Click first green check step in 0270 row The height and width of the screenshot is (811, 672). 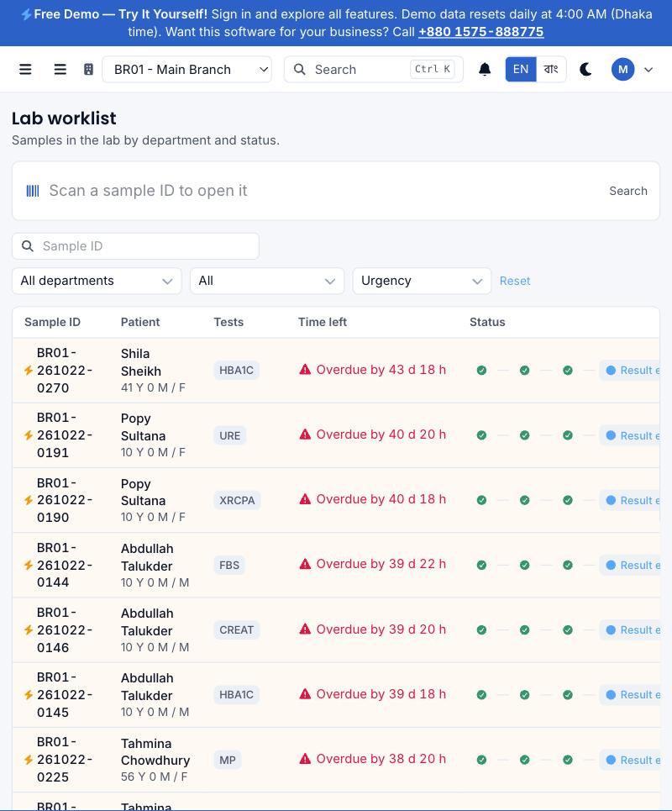pyautogui.click(x=482, y=371)
